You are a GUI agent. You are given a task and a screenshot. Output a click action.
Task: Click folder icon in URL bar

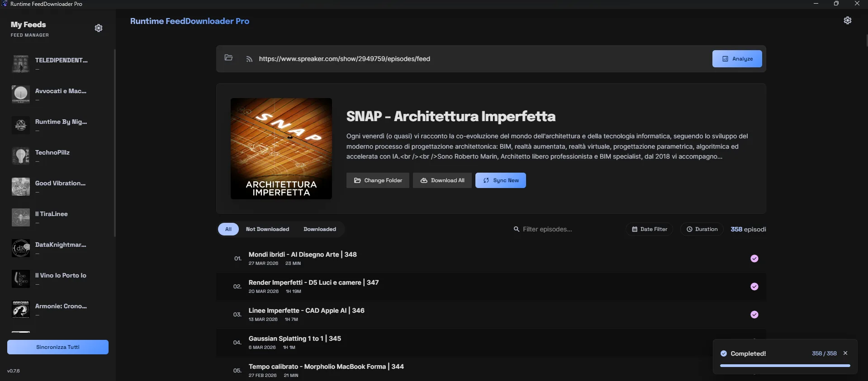coord(228,58)
